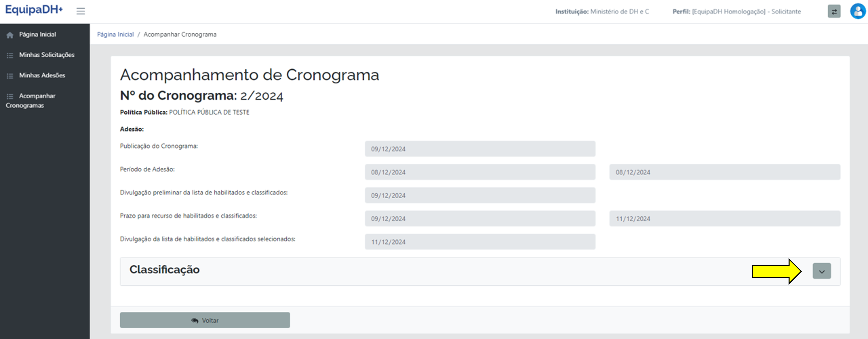This screenshot has width=868, height=339.
Task: Click recurso deadline end date 11/12/2024 field
Action: click(724, 219)
